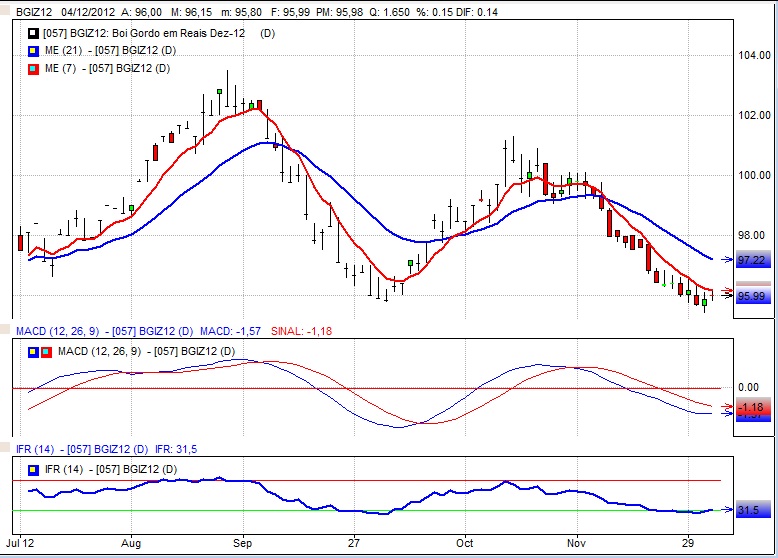
Task: Click the blue IFR (14) legend icon
Action: click(34, 469)
